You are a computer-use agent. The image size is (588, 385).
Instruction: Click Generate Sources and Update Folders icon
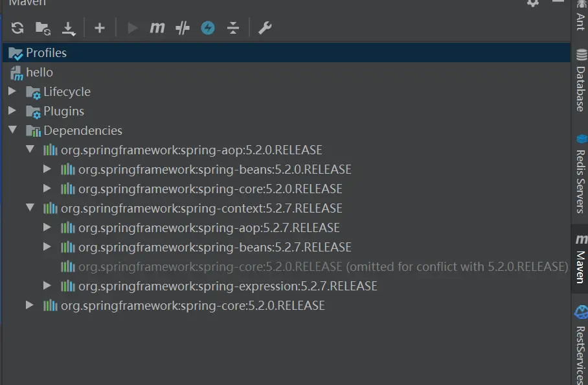[x=43, y=29]
